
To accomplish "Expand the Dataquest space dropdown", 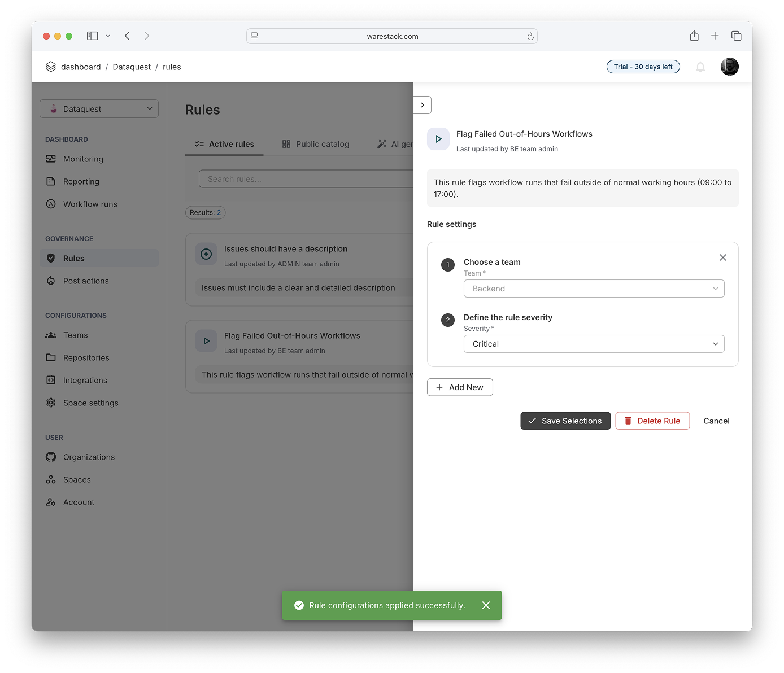I will coord(99,109).
